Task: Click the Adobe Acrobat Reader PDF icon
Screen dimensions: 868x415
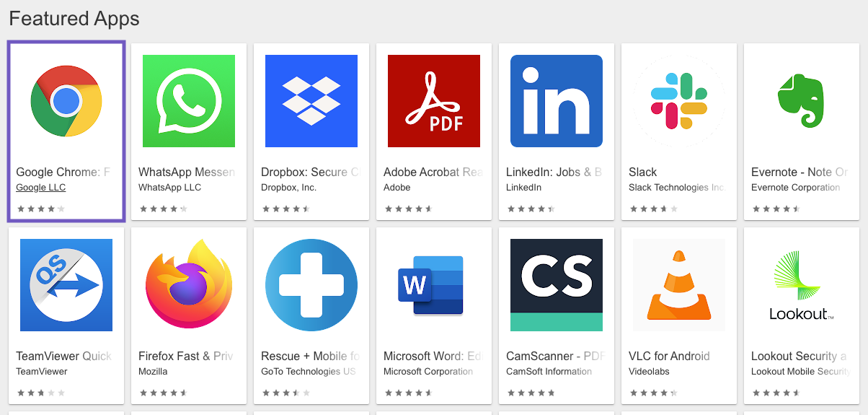Action: coord(434,101)
